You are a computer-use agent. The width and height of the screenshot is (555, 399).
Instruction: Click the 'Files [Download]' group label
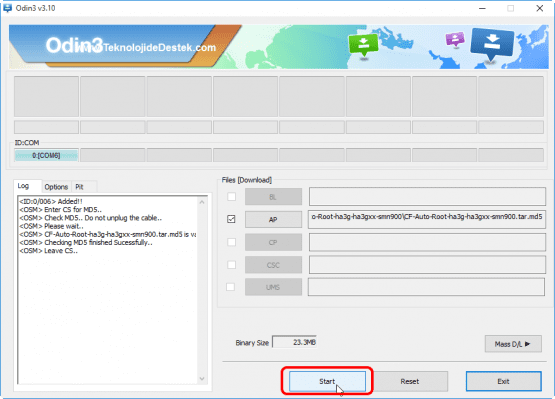click(x=247, y=180)
